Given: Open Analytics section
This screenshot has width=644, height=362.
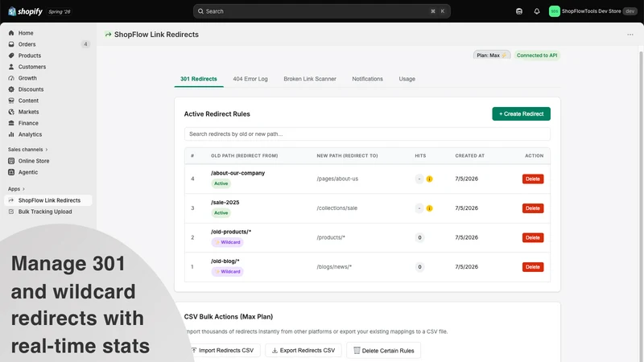Looking at the screenshot, I should [30, 134].
